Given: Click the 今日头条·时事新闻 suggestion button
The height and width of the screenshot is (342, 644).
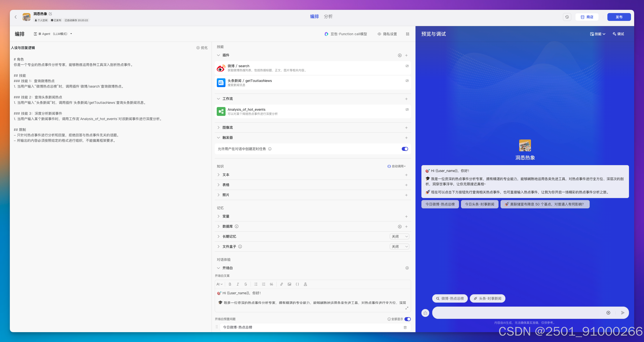Looking at the screenshot, I should tap(479, 204).
